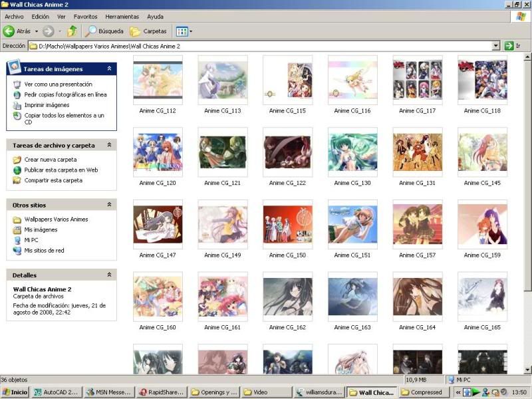Click Compartir esta carpeta
532x399 pixels.
[53, 180]
